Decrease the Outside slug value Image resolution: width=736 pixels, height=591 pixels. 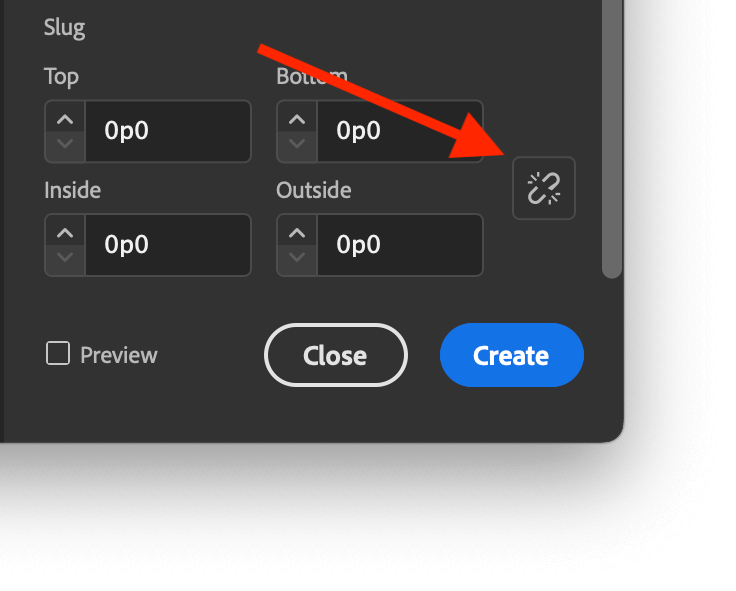pos(297,257)
